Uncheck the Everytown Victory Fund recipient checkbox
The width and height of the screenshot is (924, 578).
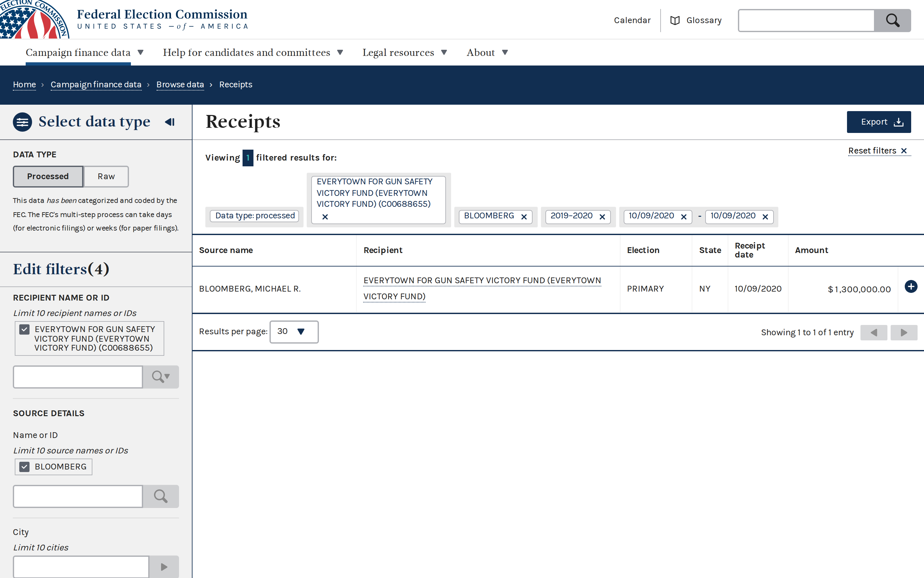tap(24, 329)
